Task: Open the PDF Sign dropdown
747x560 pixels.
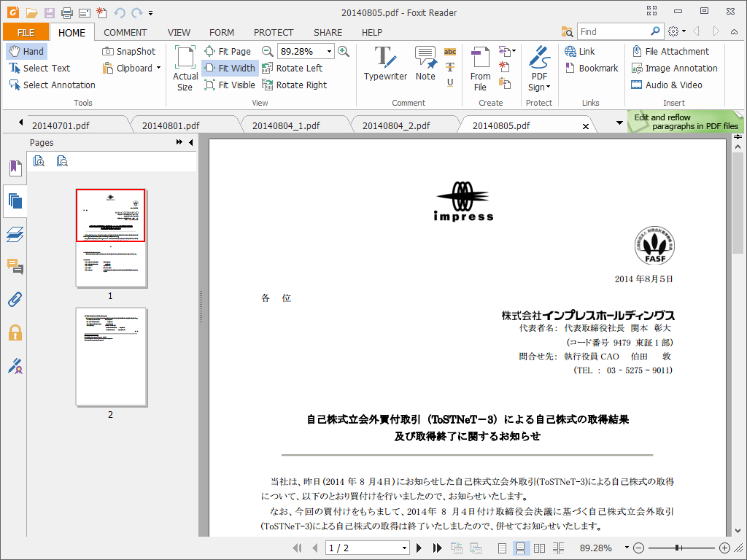Action: 539,68
